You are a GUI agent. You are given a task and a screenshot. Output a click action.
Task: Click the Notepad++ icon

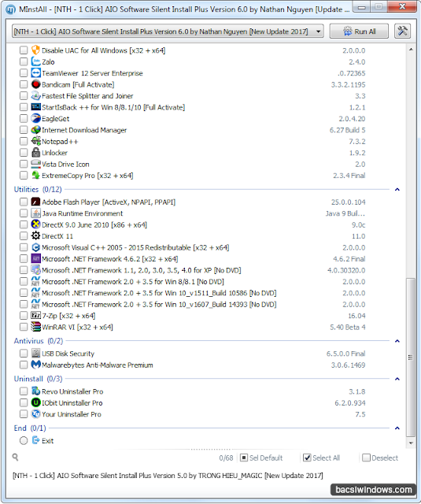[x=35, y=141]
